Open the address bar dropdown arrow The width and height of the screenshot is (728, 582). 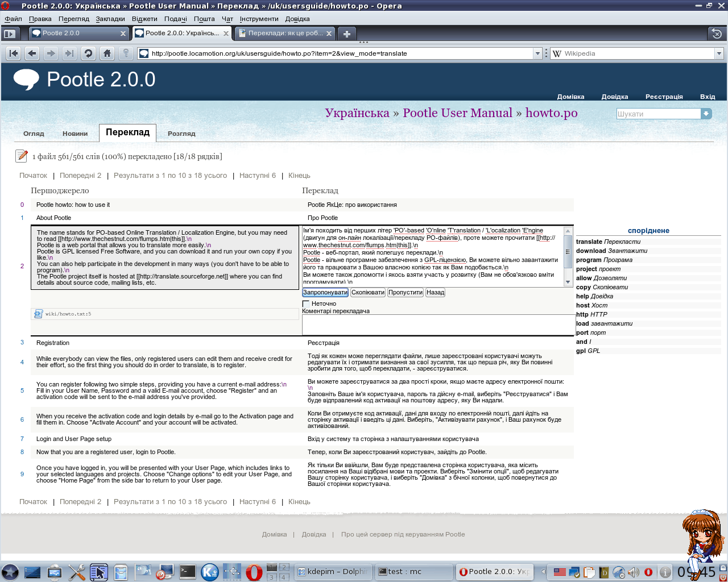(x=537, y=53)
